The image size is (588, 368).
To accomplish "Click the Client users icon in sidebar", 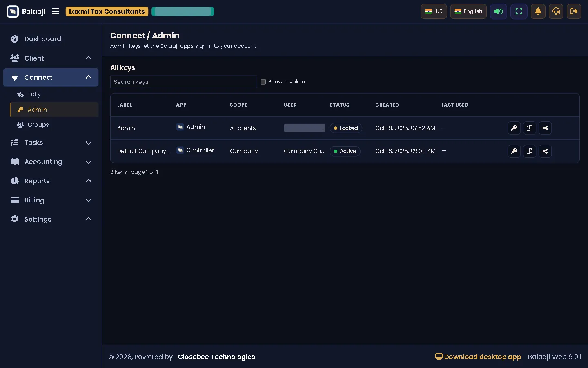I will coord(15,58).
